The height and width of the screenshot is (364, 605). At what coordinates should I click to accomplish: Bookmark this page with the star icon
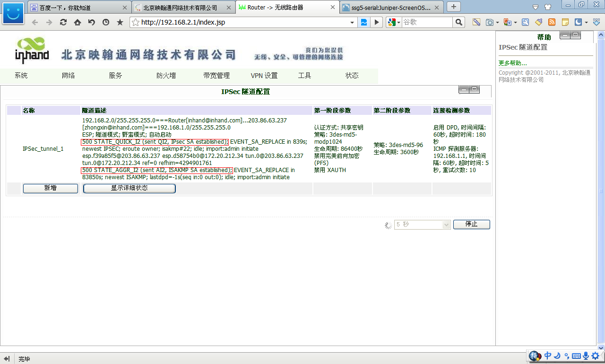[120, 22]
